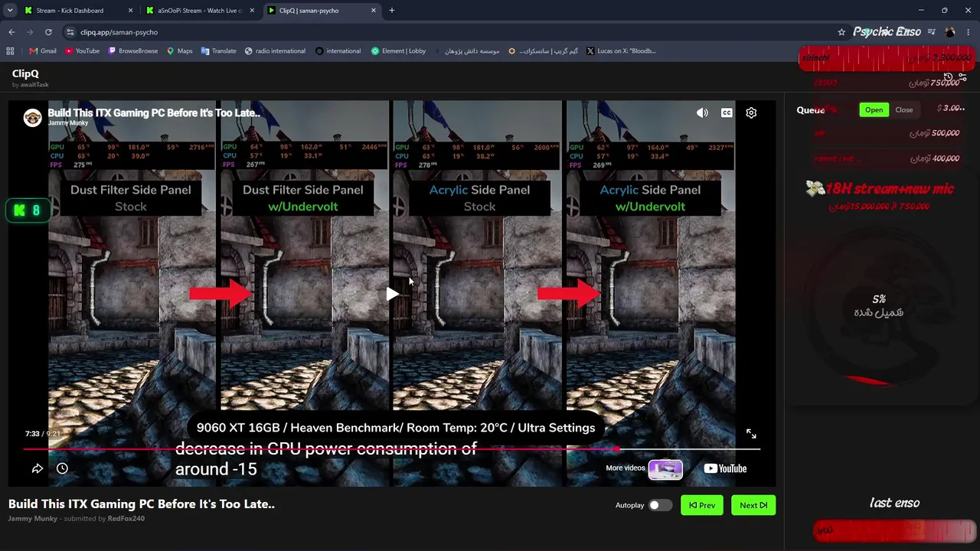Open the Chrome three-dot menu

tap(969, 32)
